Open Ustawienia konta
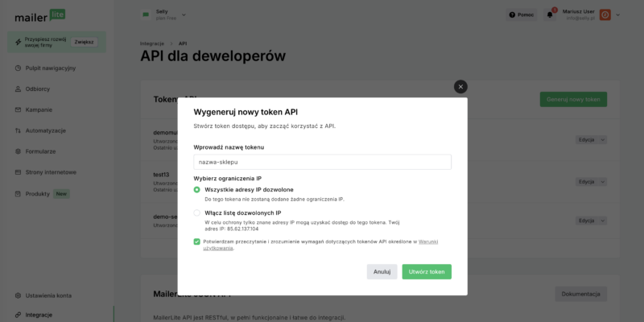 48,295
